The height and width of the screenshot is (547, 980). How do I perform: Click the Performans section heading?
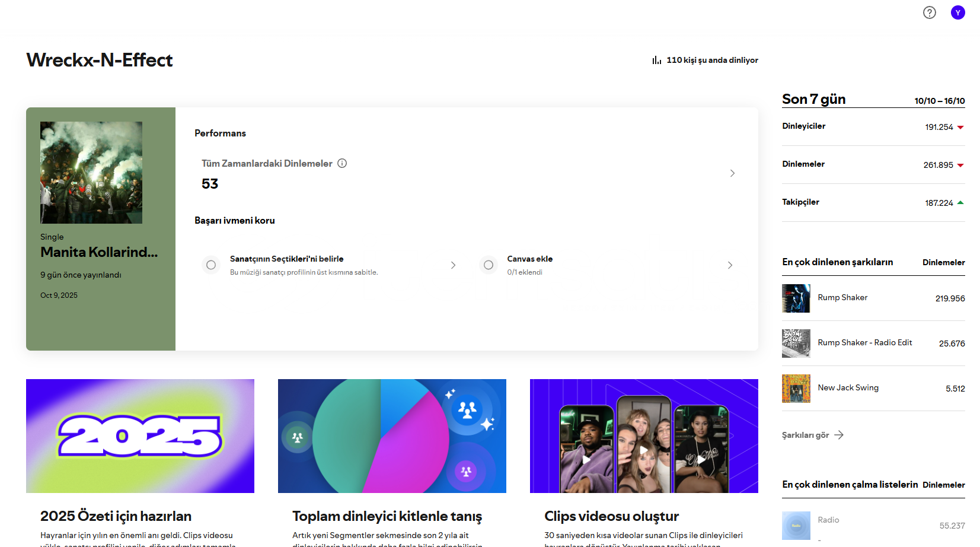click(220, 133)
